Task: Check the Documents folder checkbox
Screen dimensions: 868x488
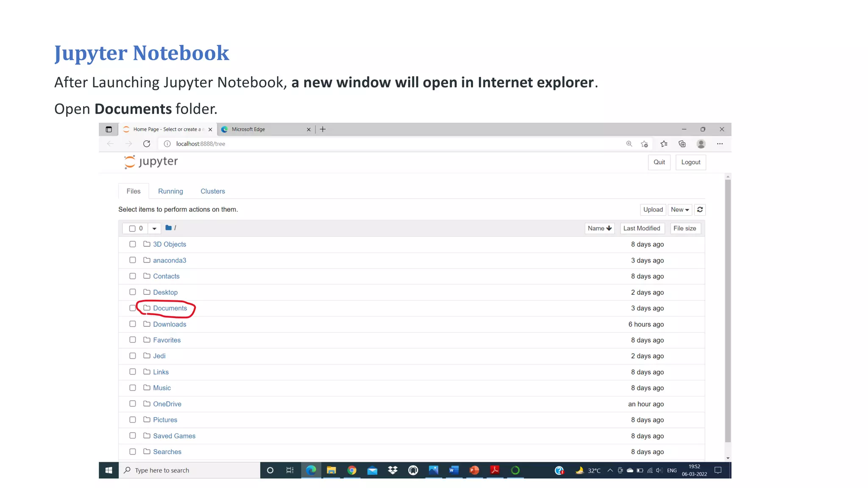Action: pos(133,308)
